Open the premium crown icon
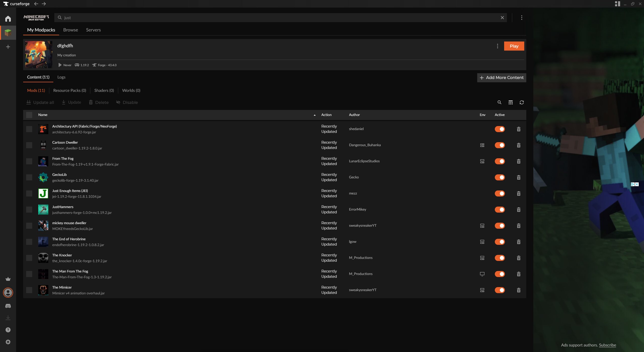This screenshot has width=644, height=352. coord(8,279)
